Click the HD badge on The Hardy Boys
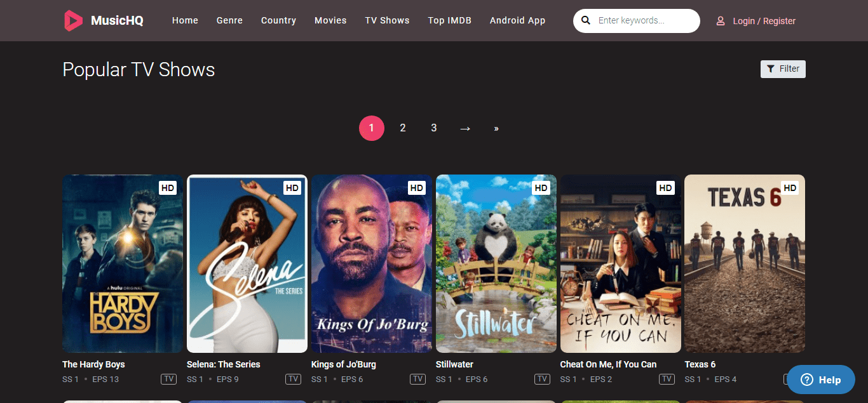The image size is (868, 403). pyautogui.click(x=167, y=188)
